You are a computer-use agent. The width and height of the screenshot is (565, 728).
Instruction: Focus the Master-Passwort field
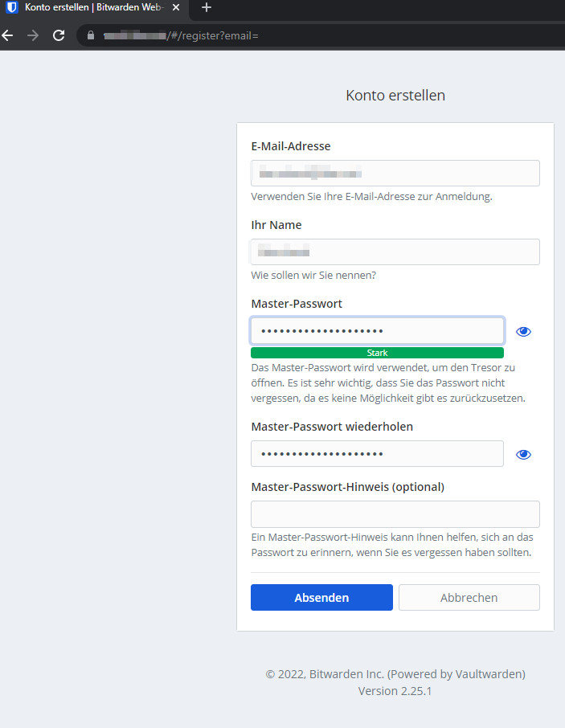[377, 331]
